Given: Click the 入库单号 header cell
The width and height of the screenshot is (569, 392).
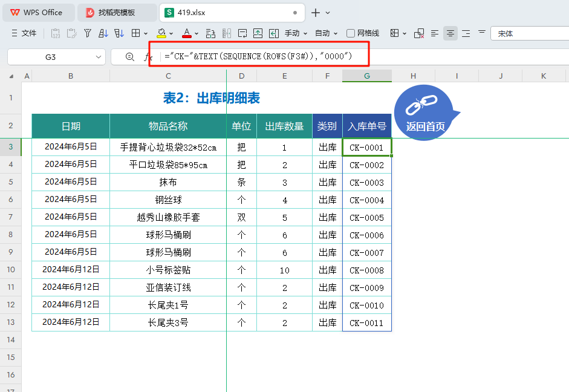Looking at the screenshot, I should 367,126.
